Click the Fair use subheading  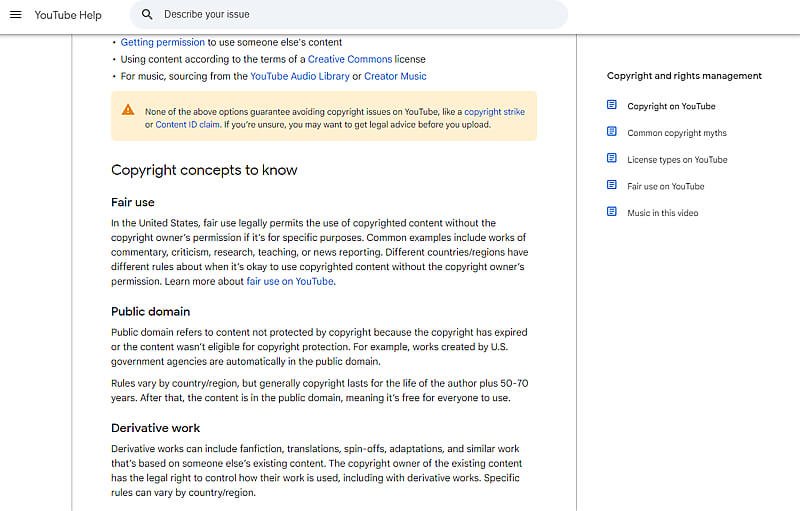(133, 202)
